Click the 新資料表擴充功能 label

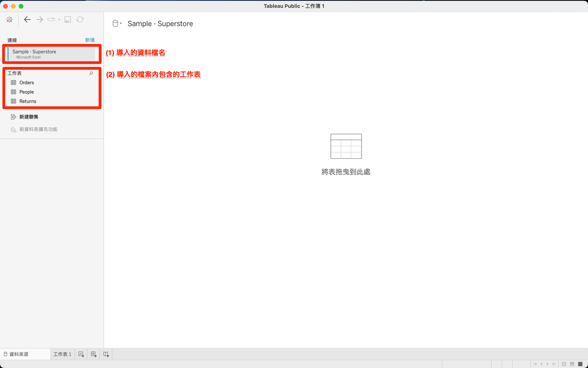pos(38,129)
